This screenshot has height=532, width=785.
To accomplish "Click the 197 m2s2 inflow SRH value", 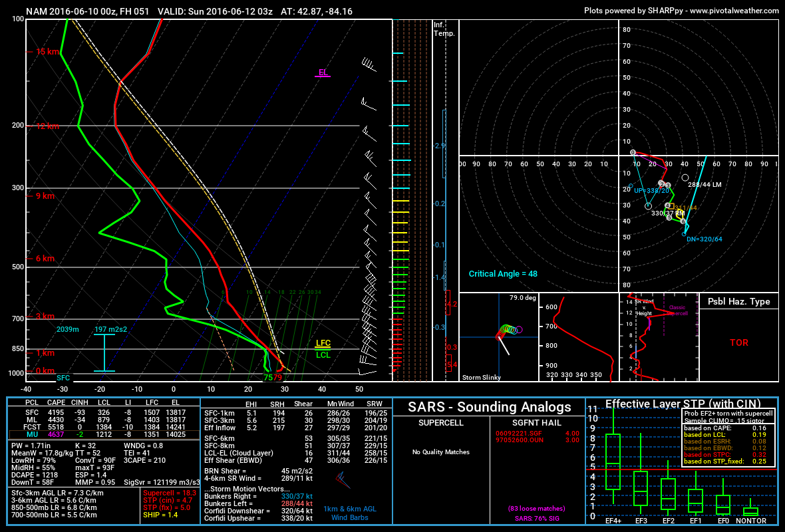I will pyautogui.click(x=110, y=329).
